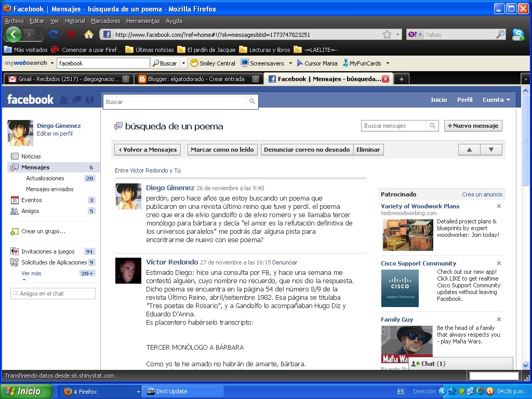Switch to the Gmail Recibidos tab
This screenshot has height=399, width=532.
pyautogui.click(x=68, y=79)
